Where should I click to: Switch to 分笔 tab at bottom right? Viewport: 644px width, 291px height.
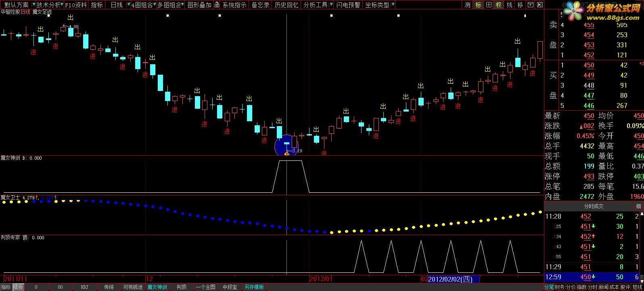tap(549, 287)
